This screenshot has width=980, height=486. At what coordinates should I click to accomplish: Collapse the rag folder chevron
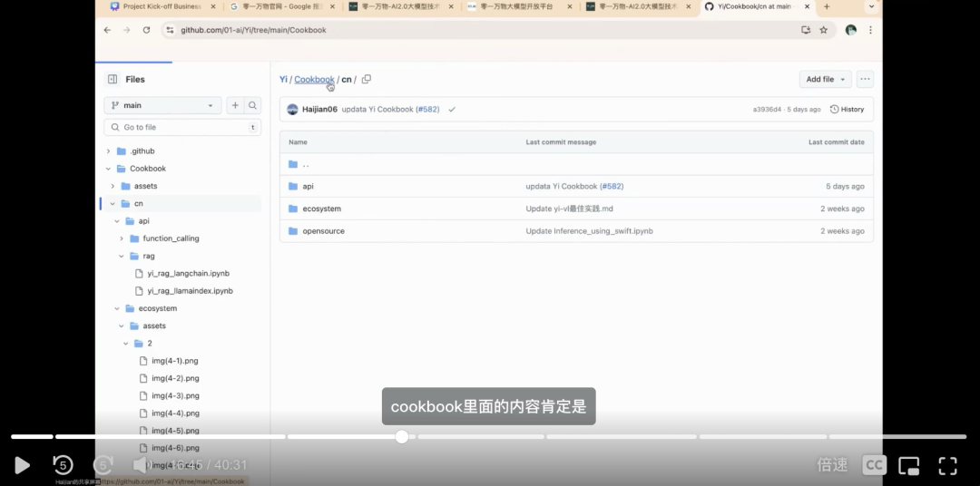(x=122, y=256)
